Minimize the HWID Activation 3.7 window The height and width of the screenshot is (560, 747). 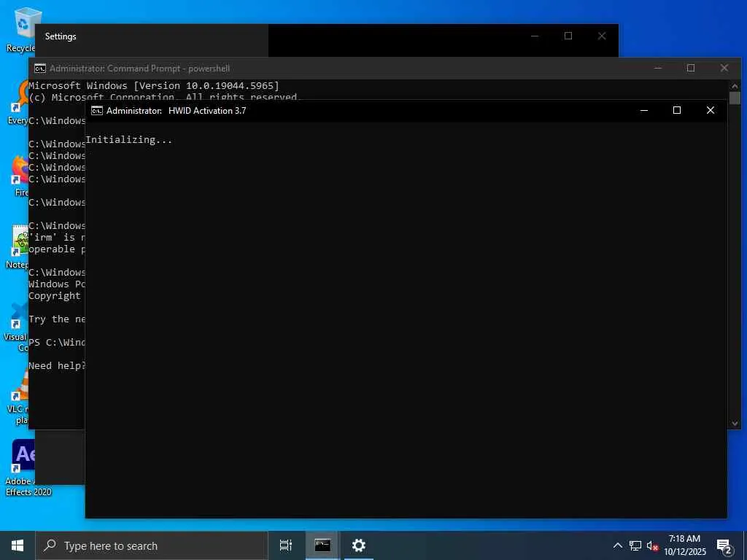point(644,111)
